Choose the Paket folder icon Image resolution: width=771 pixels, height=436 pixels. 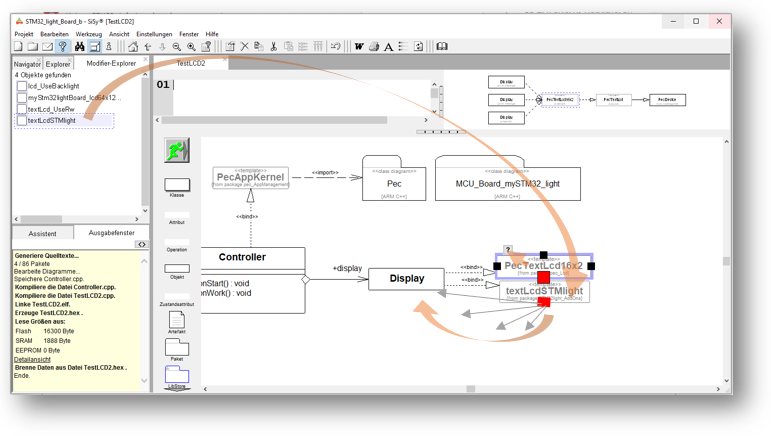pyautogui.click(x=177, y=348)
